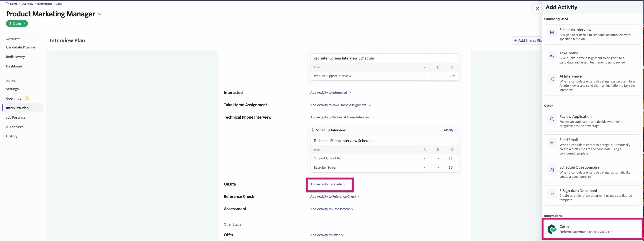Click the E-Signature Document signature icon

[552, 193]
